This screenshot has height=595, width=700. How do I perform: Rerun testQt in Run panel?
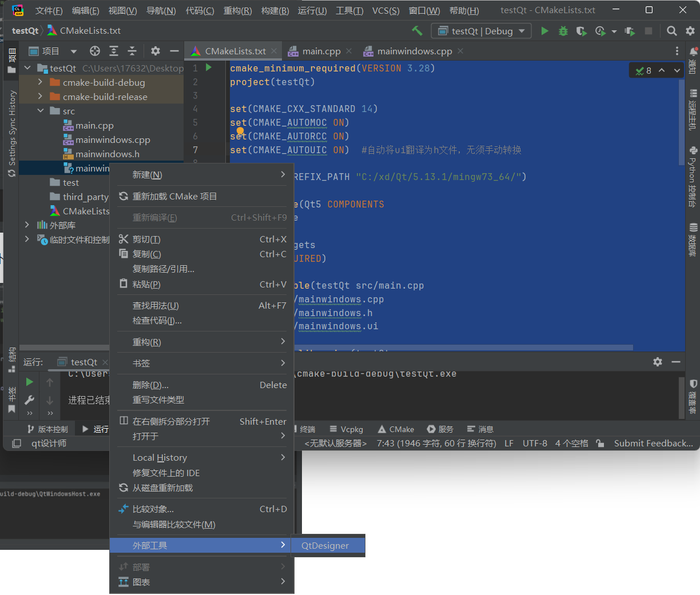tap(29, 382)
